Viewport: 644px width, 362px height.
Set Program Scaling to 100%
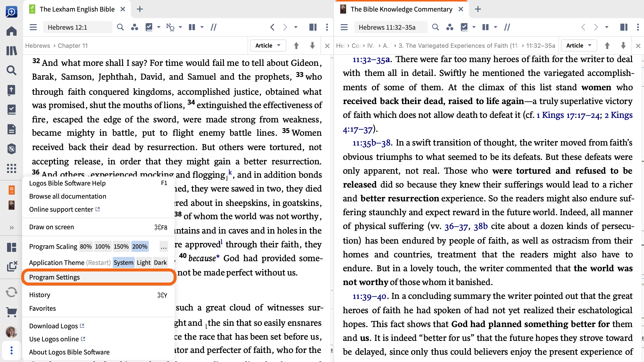pyautogui.click(x=103, y=246)
